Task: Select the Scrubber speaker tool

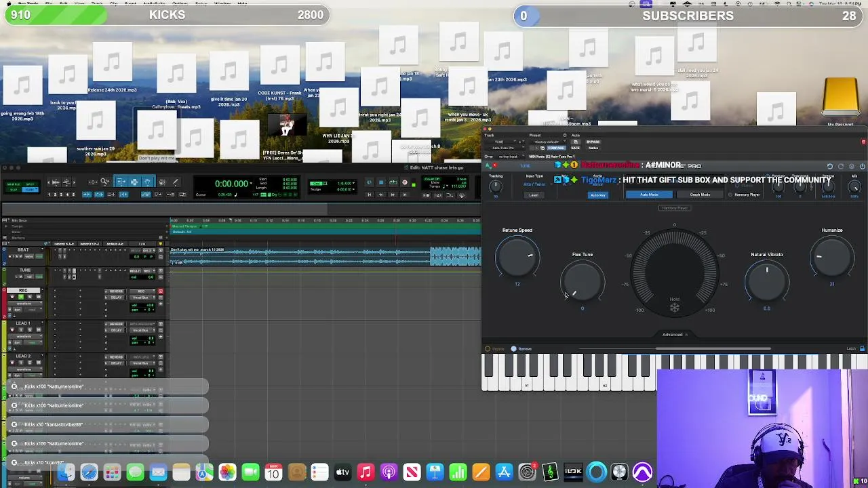Action: pos(162,182)
